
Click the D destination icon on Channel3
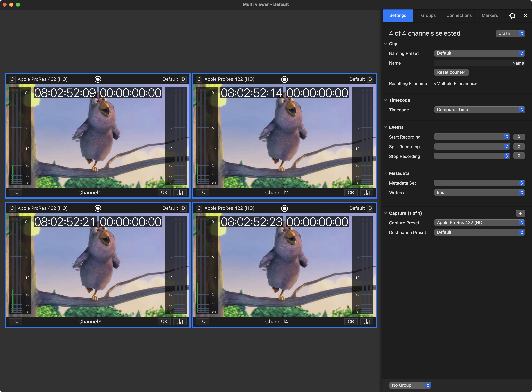click(183, 208)
